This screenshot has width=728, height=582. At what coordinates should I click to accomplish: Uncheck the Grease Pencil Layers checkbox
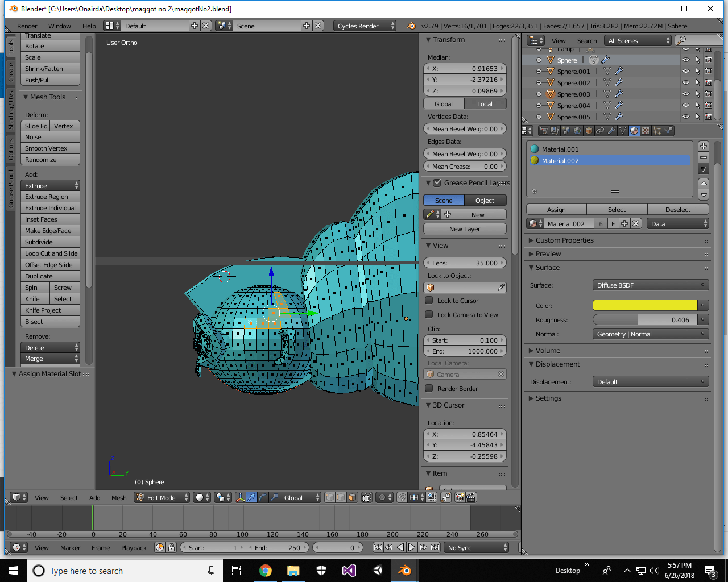pos(437,183)
